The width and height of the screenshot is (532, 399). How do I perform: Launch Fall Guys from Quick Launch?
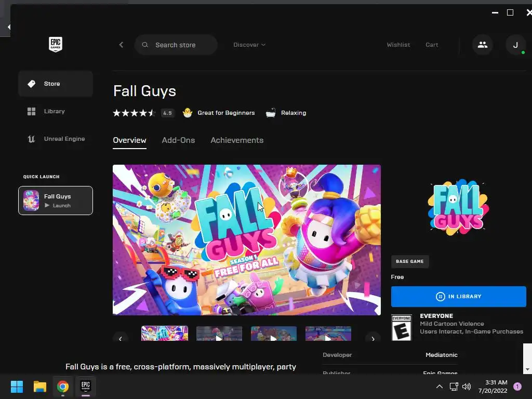(x=56, y=201)
